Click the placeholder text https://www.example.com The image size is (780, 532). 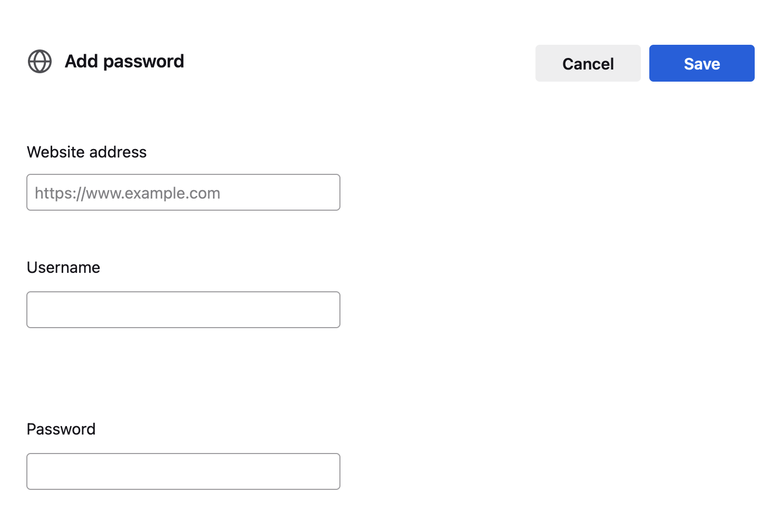(127, 193)
